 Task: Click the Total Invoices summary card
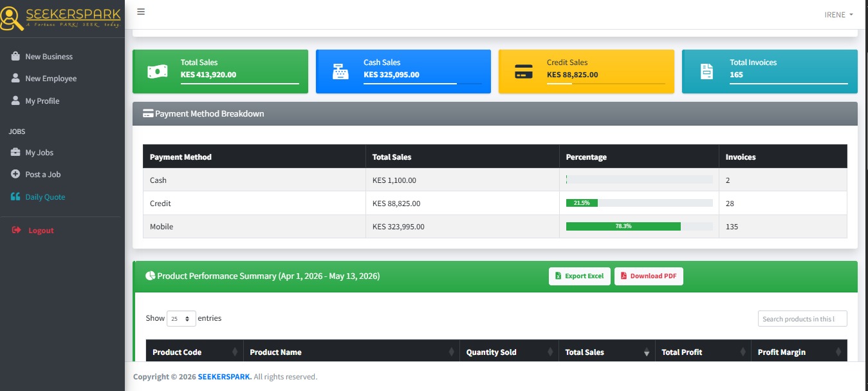click(x=770, y=72)
